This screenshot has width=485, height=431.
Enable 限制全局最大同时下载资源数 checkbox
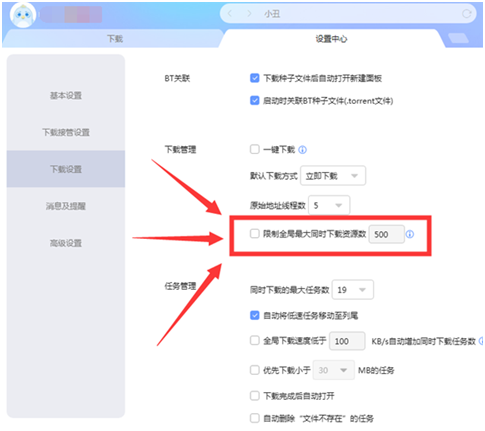pyautogui.click(x=255, y=234)
